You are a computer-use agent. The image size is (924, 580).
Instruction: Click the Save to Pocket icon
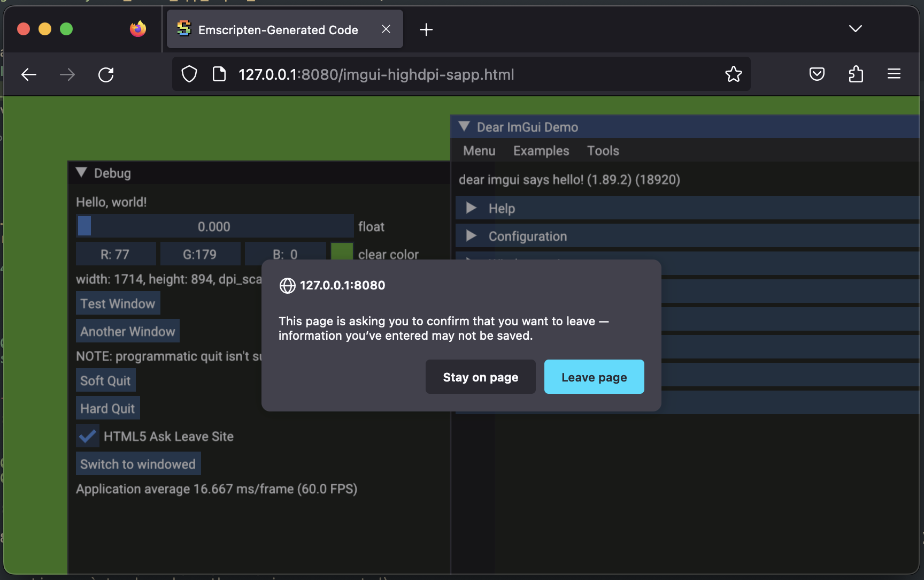[x=817, y=74]
